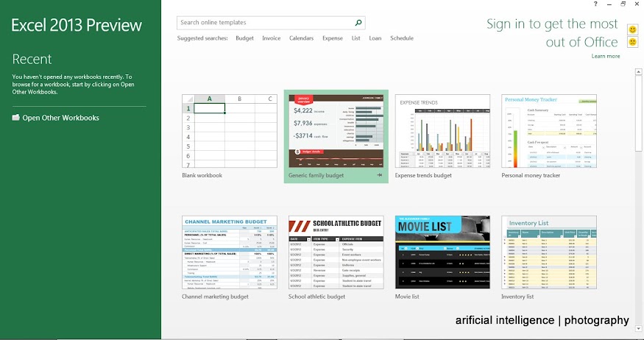Choose the Personal money tracker thumbnail

coord(549,131)
